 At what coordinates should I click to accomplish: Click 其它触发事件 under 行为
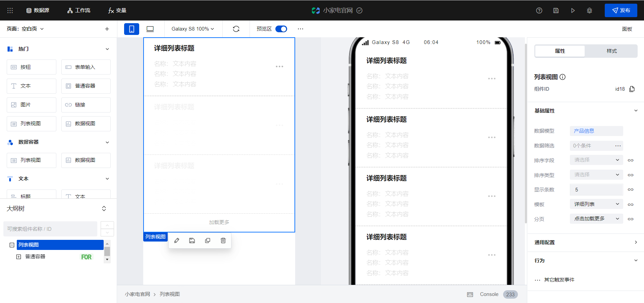point(559,280)
